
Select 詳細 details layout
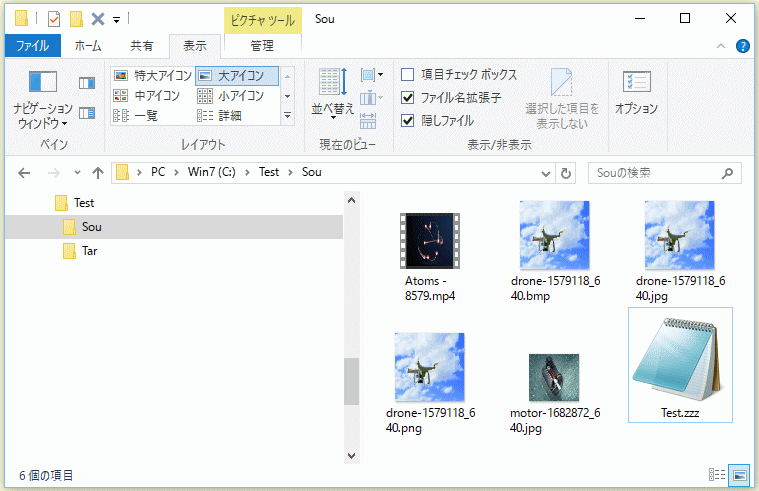220,116
